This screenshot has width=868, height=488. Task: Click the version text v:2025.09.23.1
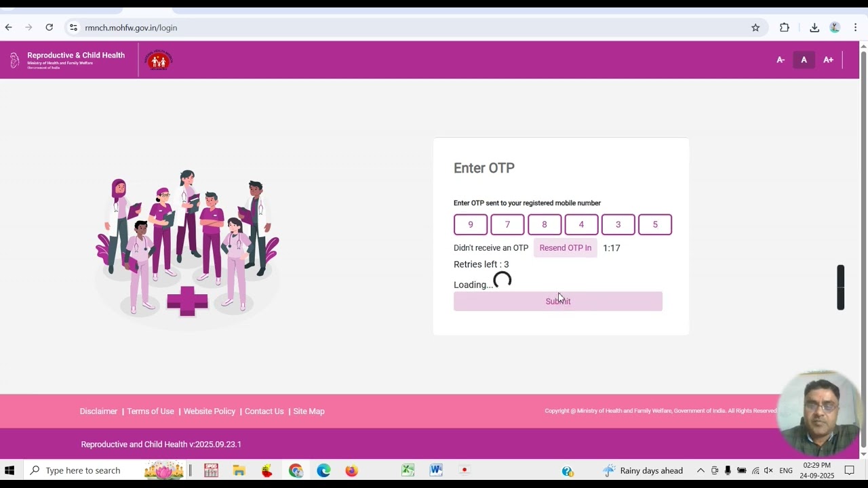coord(215,445)
